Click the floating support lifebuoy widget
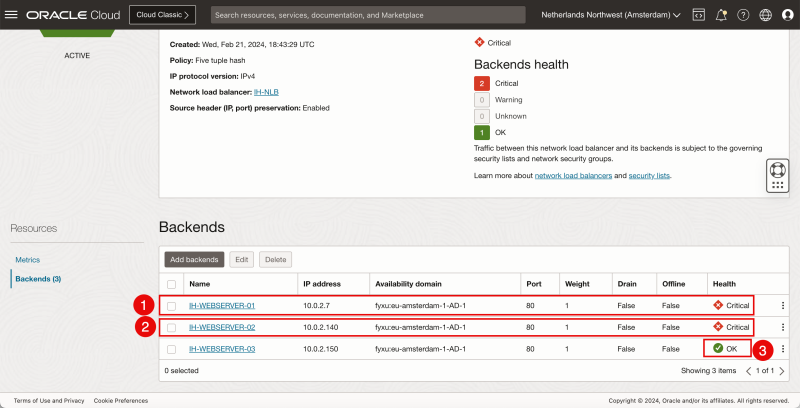This screenshot has width=800, height=408. (779, 176)
